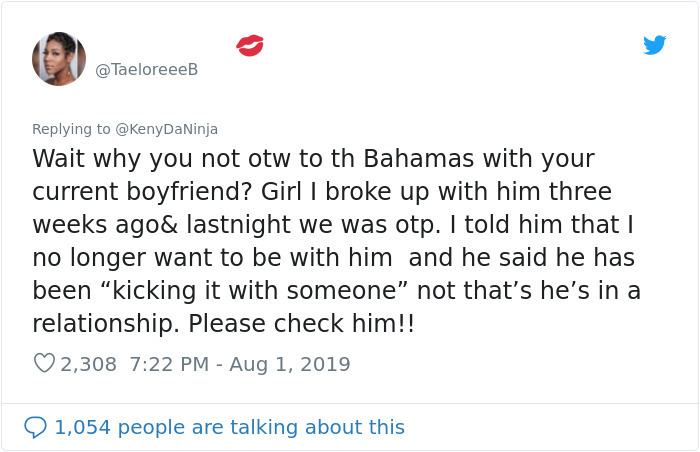The image size is (700, 452).
Task: Click the red lips emoji display name
Action: click(250, 46)
